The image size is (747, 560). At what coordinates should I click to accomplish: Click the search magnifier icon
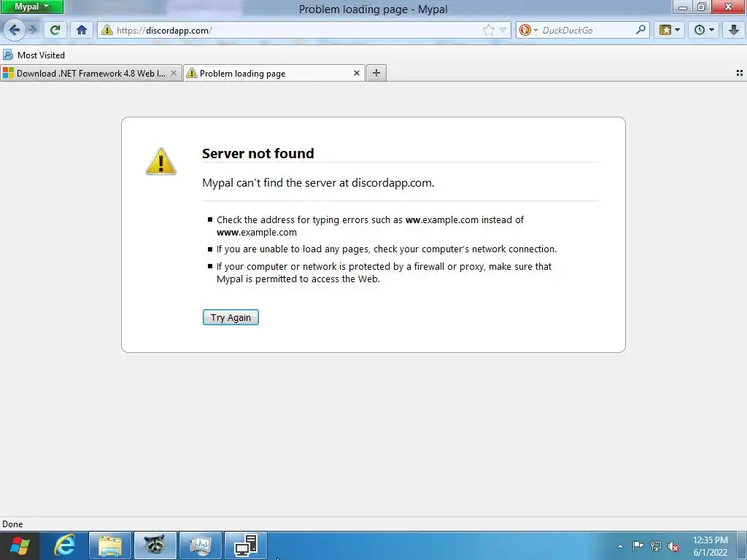640,30
